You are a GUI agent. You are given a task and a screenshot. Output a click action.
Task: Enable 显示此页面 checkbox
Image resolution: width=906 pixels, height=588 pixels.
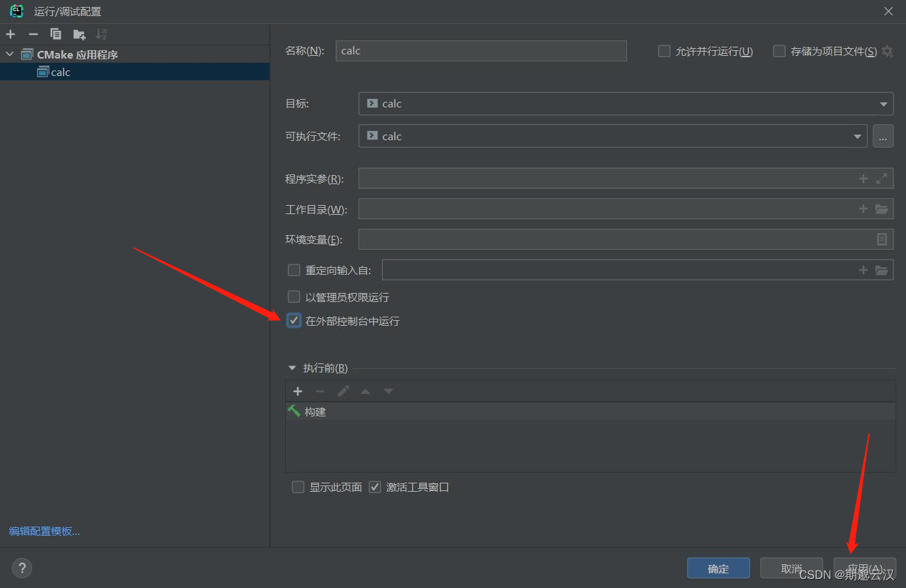(298, 487)
